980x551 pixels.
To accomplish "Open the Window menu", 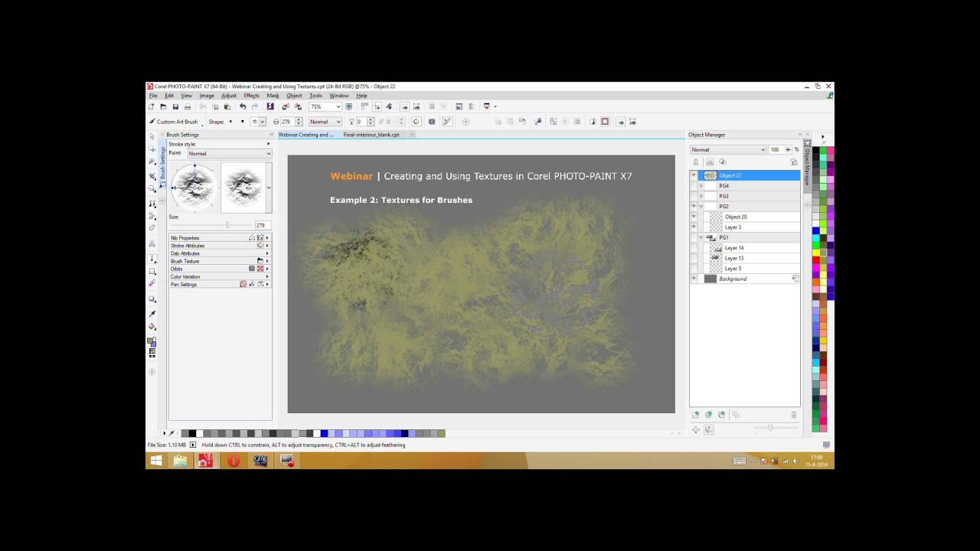I will (x=339, y=96).
